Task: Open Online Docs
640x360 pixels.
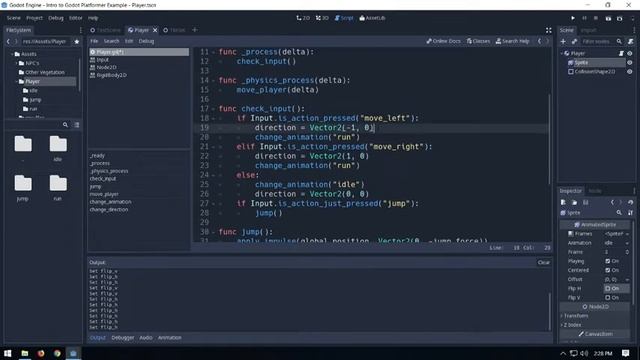Action: pyautogui.click(x=443, y=41)
